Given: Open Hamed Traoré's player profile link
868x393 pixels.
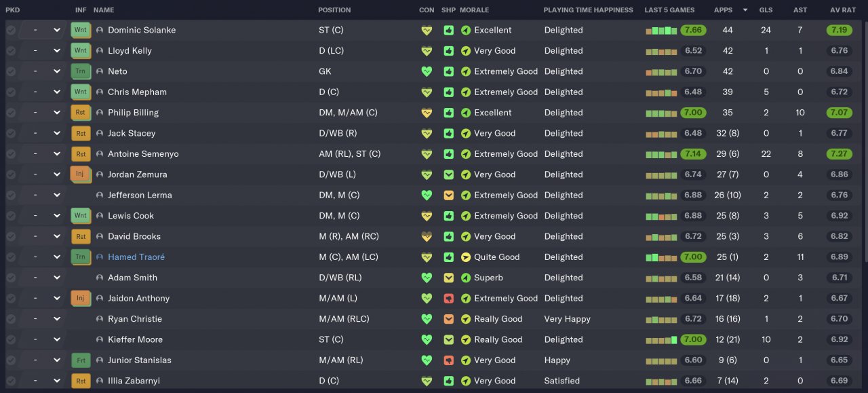Looking at the screenshot, I should click(136, 257).
